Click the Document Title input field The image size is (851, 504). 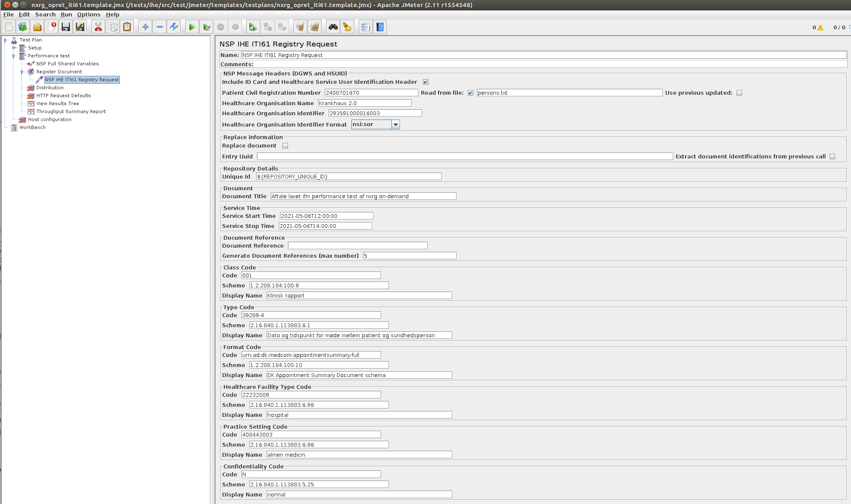pos(363,196)
